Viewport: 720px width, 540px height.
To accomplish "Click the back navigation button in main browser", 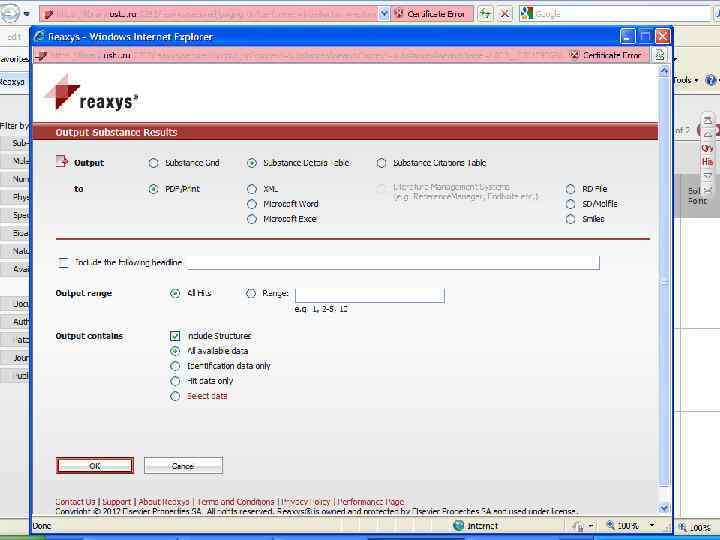I will tap(9, 13).
